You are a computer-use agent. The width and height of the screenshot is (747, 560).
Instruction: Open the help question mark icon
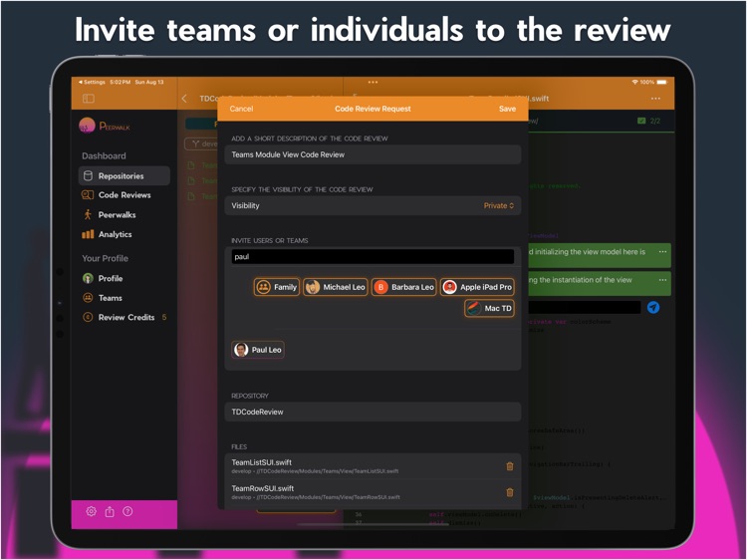127,511
